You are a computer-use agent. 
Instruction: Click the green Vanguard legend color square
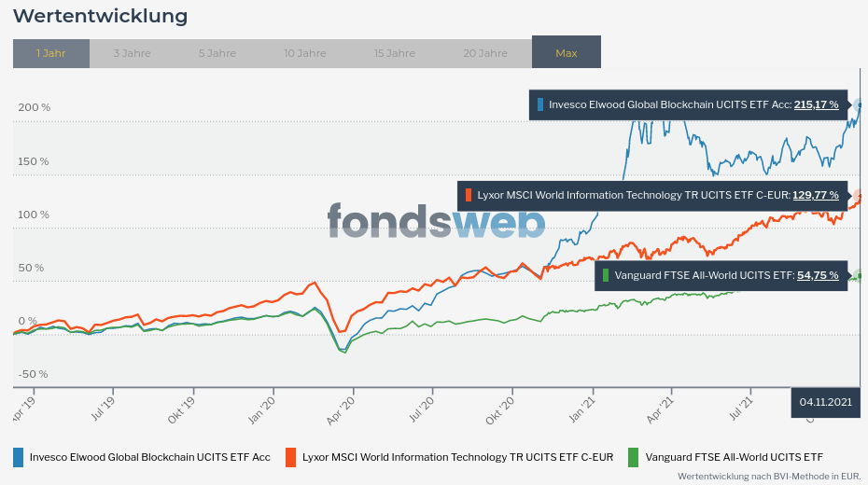634,457
